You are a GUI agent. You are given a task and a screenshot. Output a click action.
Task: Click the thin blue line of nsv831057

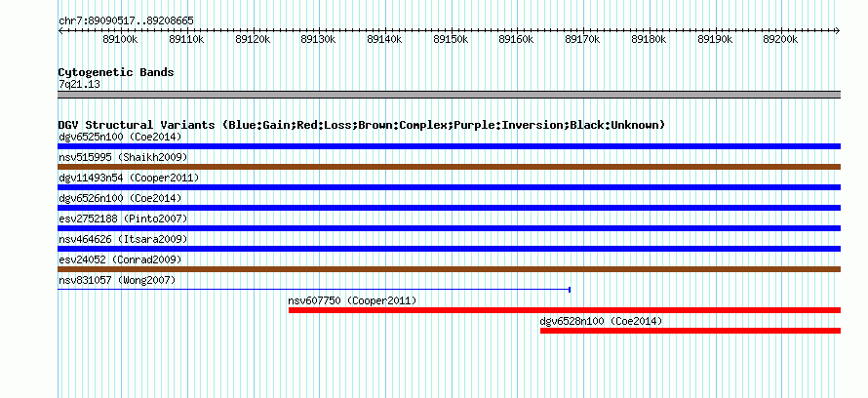coord(314,290)
